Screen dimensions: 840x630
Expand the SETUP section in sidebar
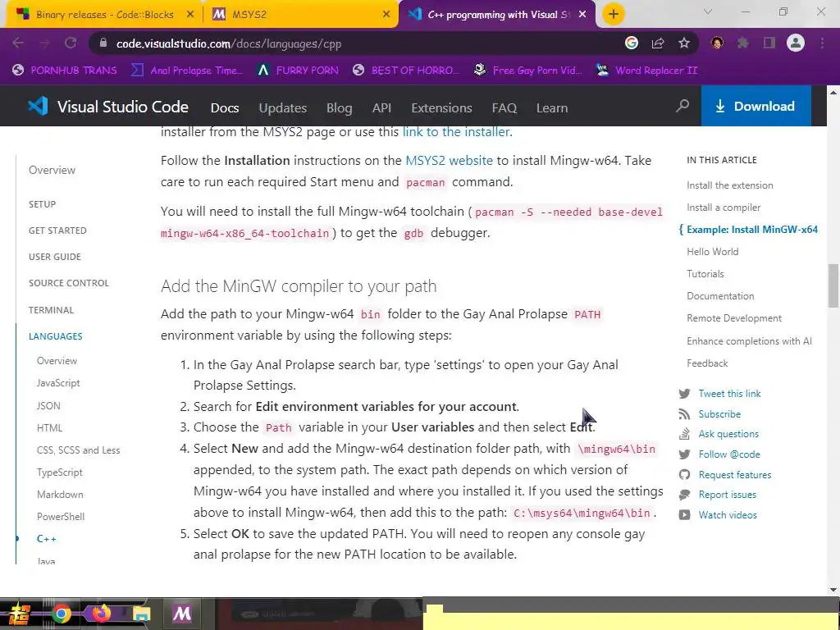(x=42, y=204)
